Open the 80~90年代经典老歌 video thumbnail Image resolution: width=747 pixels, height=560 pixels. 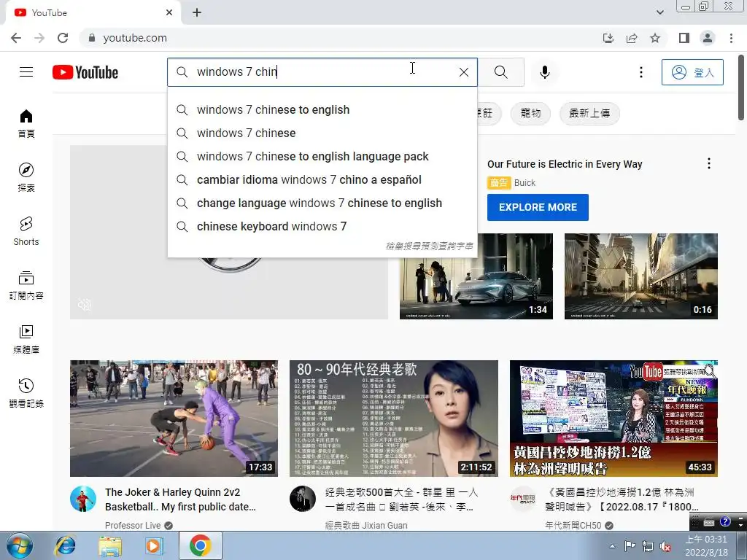393,418
